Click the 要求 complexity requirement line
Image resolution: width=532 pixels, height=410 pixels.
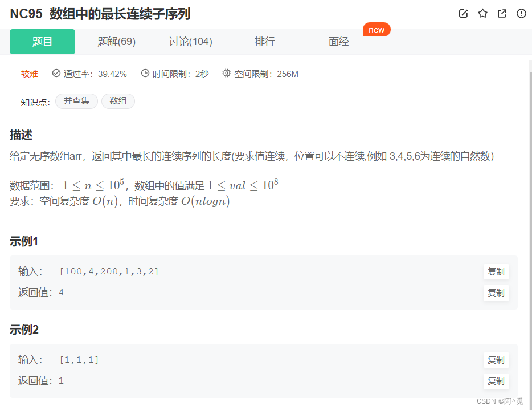[x=120, y=201]
